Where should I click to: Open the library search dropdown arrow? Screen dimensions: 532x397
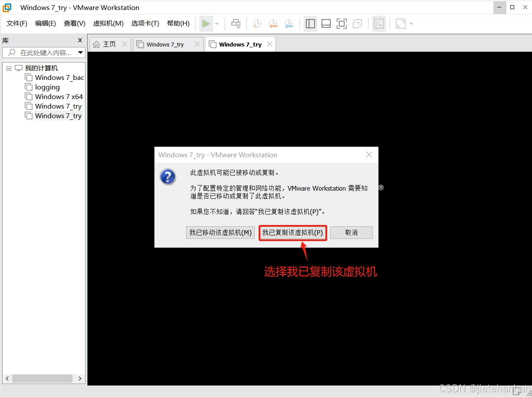(80, 53)
